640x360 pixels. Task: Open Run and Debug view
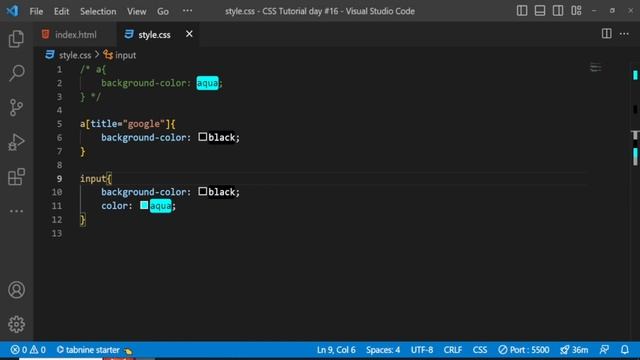click(16, 142)
